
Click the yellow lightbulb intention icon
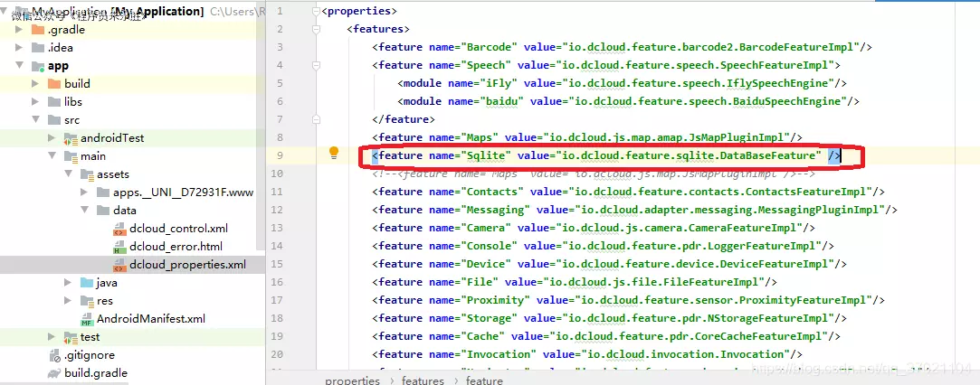coord(333,154)
